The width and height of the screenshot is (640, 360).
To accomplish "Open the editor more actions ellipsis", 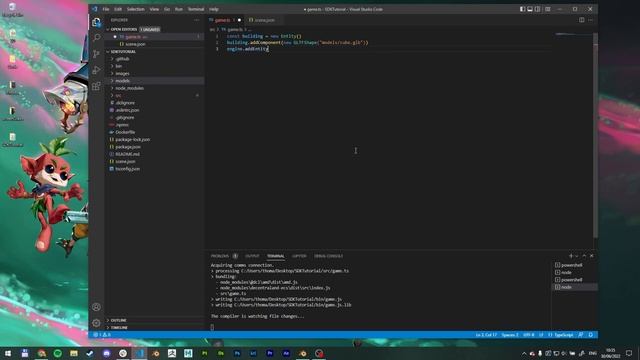I will tap(590, 20).
